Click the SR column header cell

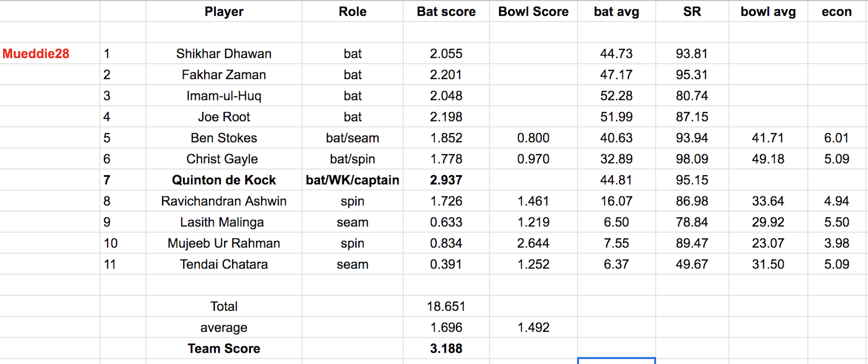point(692,12)
